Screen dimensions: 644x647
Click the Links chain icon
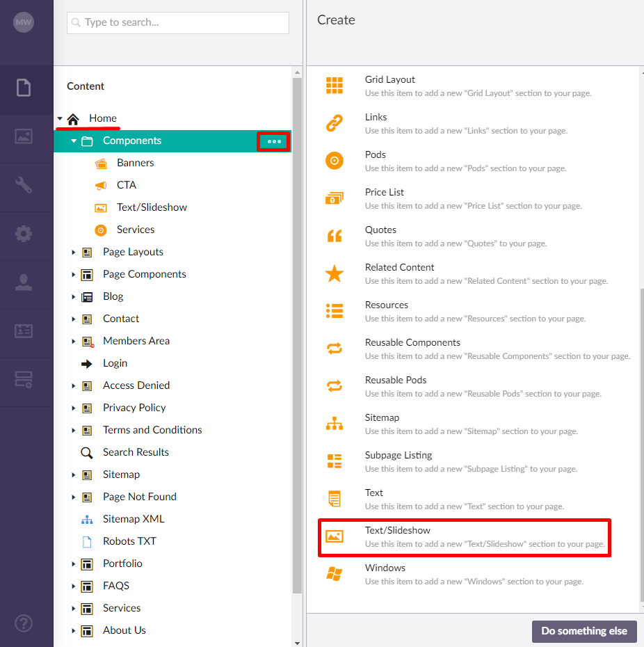coord(334,123)
